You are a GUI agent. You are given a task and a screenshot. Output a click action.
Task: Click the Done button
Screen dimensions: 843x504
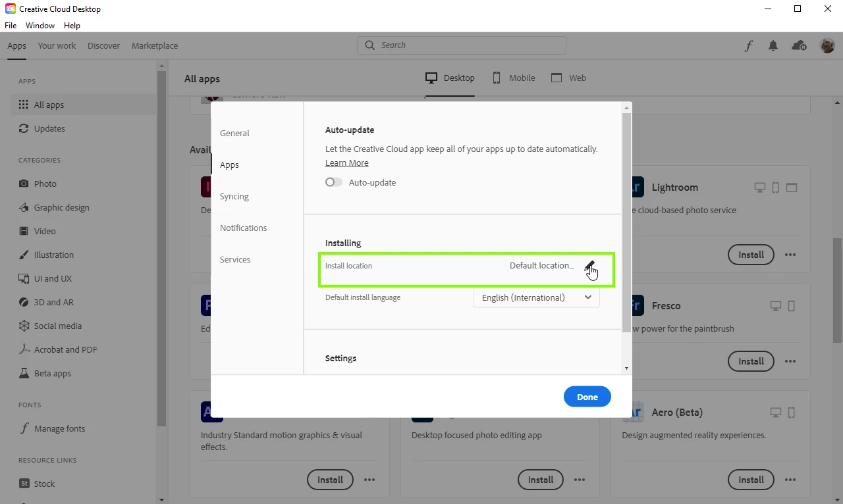click(x=587, y=397)
